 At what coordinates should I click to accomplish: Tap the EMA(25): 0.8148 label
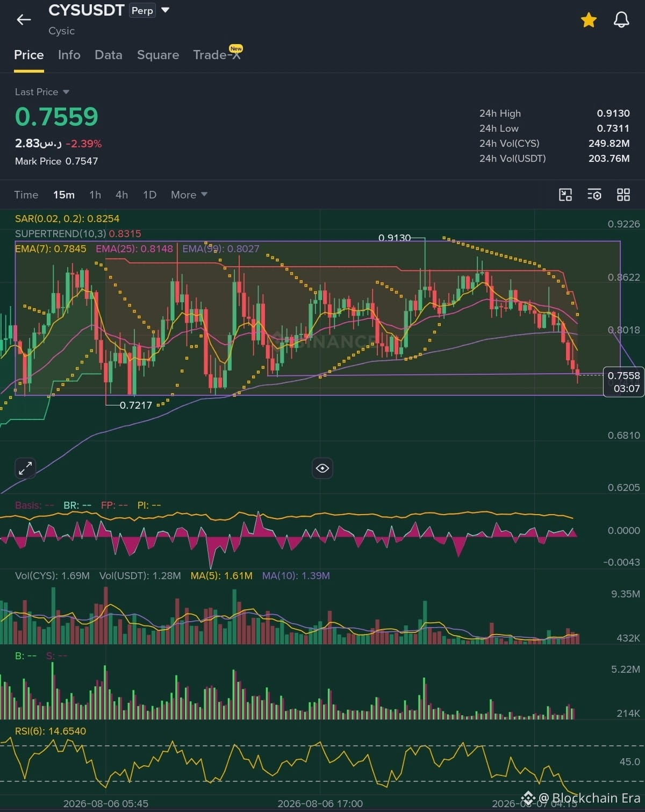tap(134, 248)
